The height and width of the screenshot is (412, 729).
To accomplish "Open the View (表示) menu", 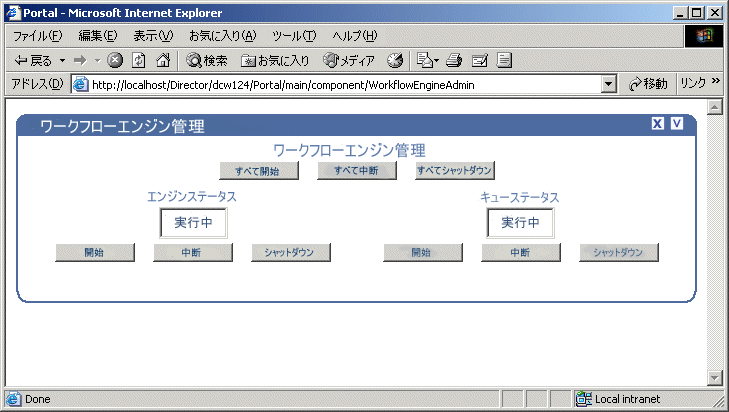I will pos(153,36).
